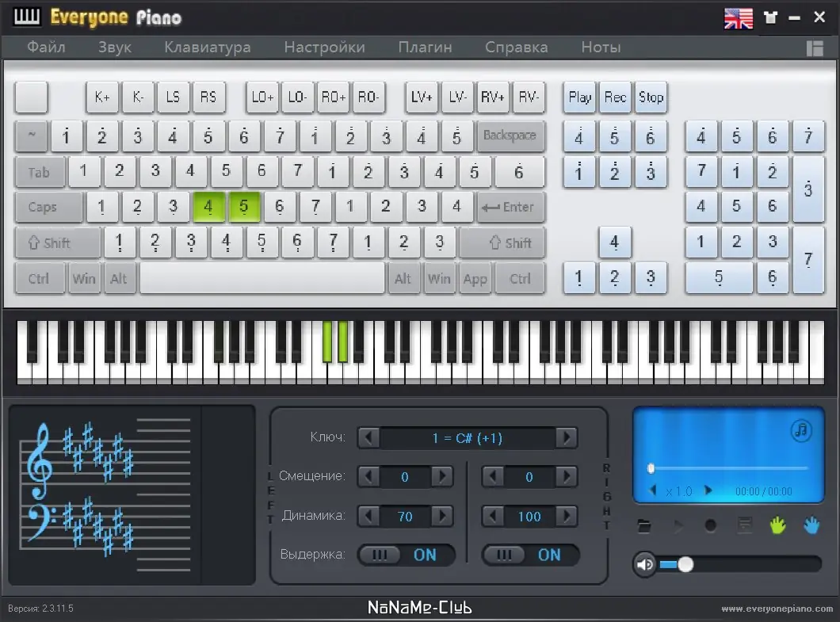840x622 pixels.
Task: Click the App key
Action: click(475, 279)
